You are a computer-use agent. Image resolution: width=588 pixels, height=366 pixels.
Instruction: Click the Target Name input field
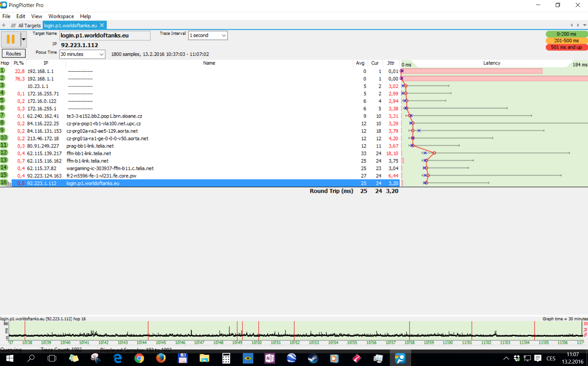(x=105, y=35)
